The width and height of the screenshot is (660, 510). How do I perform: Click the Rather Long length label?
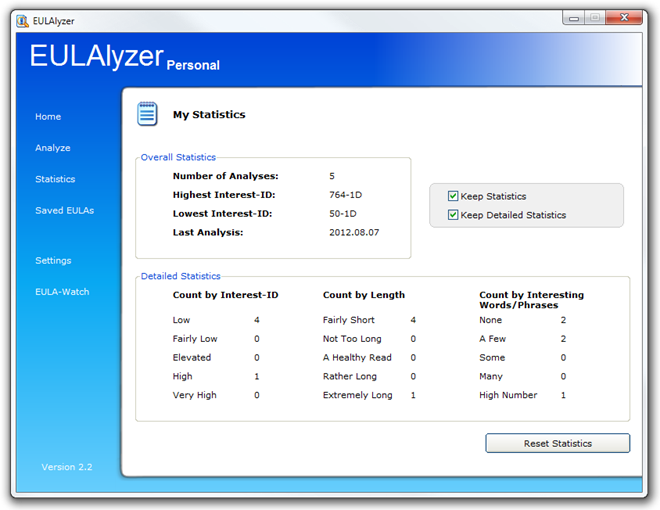tap(350, 376)
